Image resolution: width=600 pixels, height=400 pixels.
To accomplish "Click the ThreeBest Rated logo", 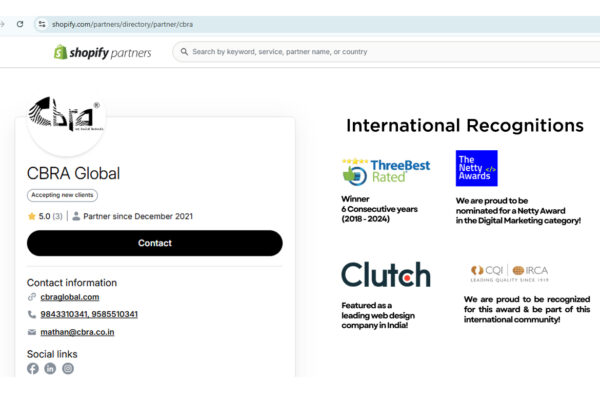I will (386, 171).
